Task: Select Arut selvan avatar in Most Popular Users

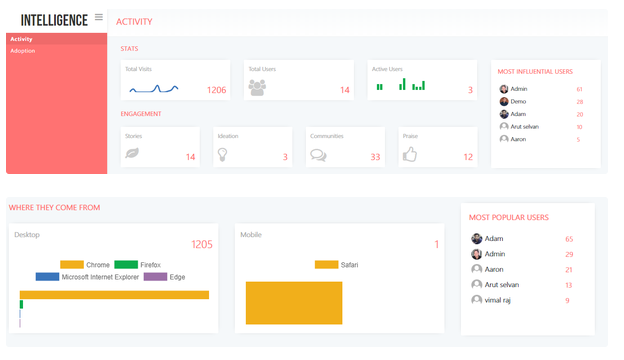Action: (x=476, y=284)
